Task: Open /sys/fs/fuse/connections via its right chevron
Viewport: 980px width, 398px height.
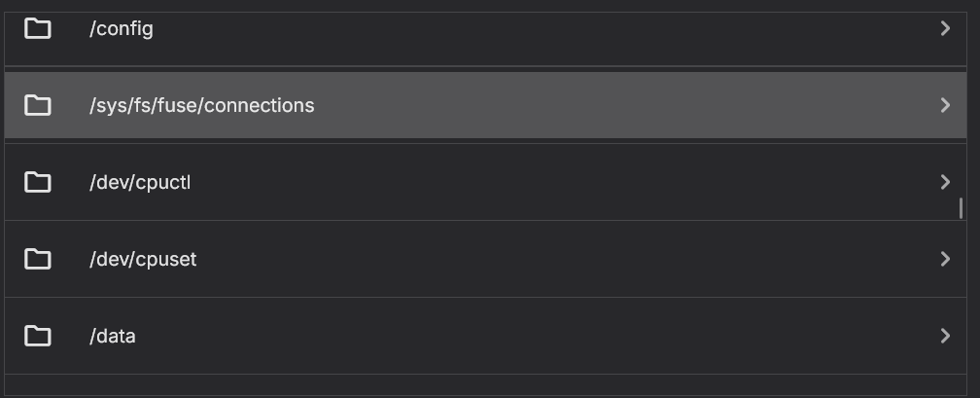Action: [945, 105]
